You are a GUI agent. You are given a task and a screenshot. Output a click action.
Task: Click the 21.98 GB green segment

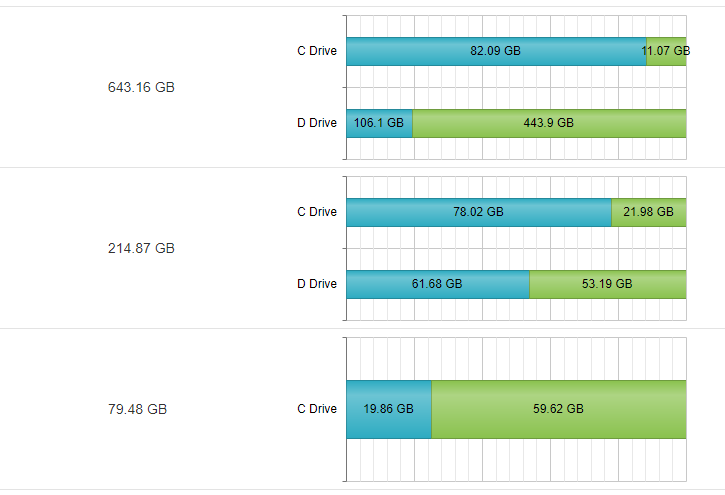click(x=648, y=212)
